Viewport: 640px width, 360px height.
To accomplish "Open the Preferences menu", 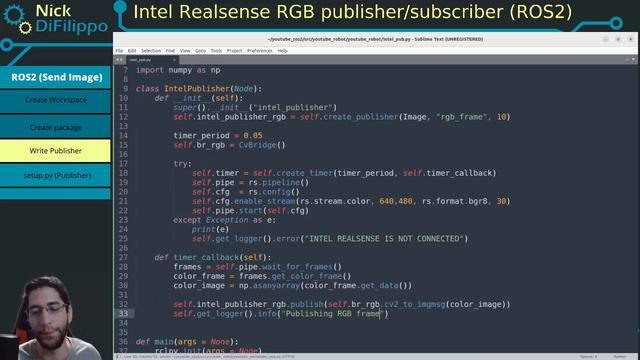I will pos(260,51).
